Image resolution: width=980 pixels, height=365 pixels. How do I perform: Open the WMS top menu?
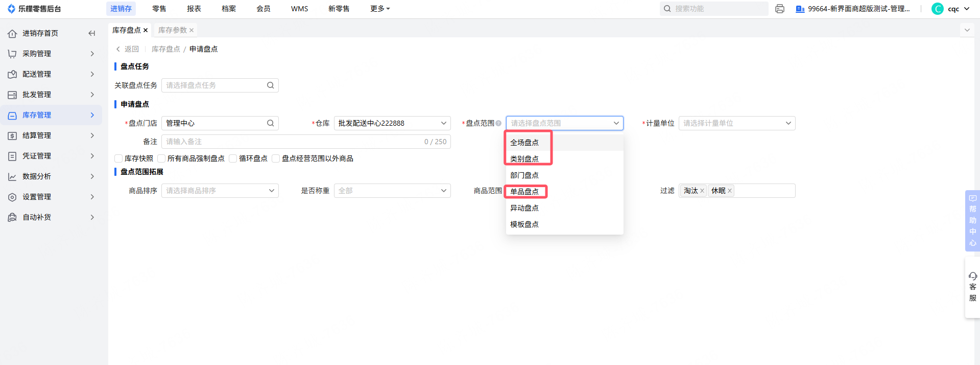pos(299,9)
